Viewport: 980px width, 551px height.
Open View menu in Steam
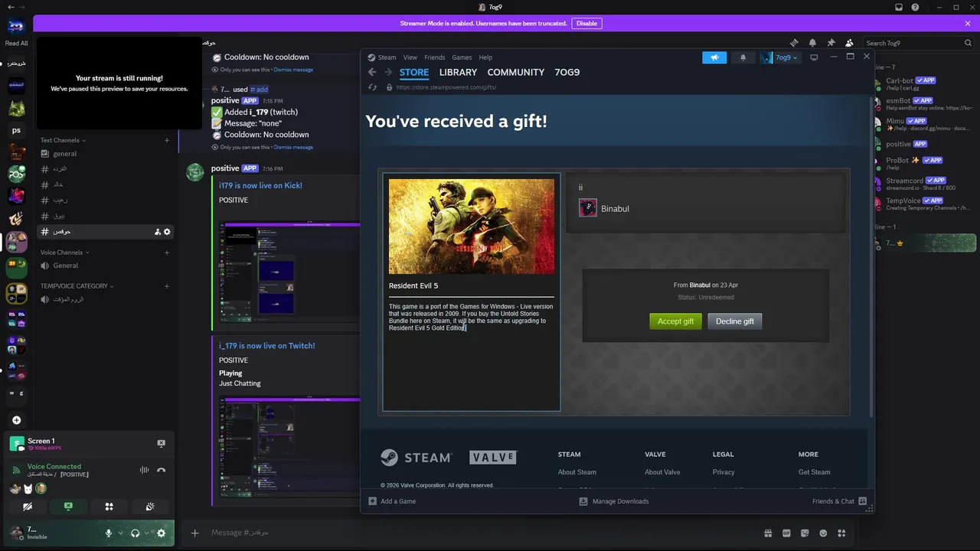(410, 57)
